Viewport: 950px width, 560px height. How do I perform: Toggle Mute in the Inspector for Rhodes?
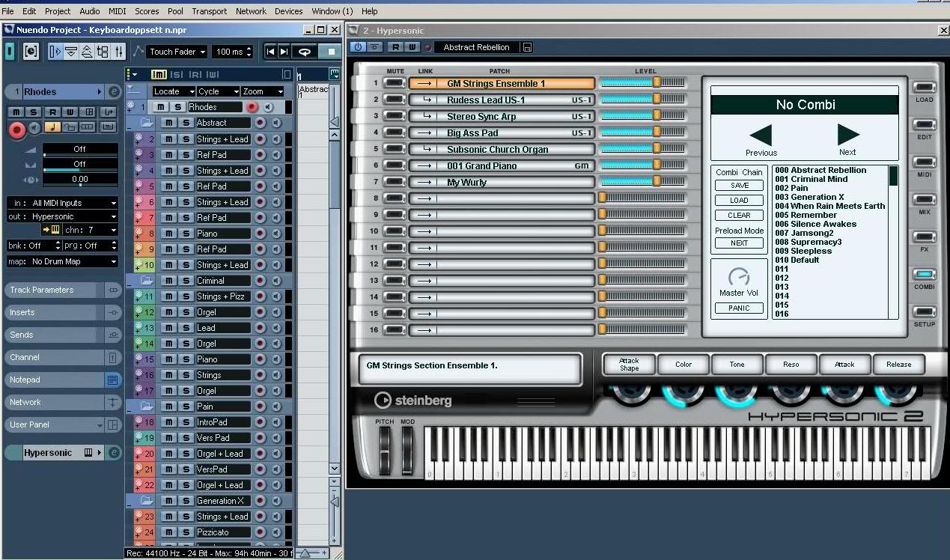tap(16, 112)
